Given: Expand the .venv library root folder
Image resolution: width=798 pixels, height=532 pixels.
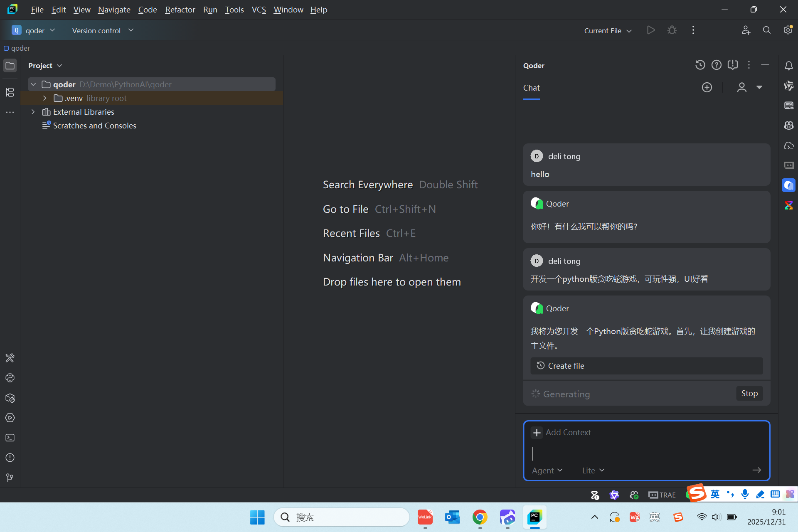Looking at the screenshot, I should pyautogui.click(x=45, y=98).
